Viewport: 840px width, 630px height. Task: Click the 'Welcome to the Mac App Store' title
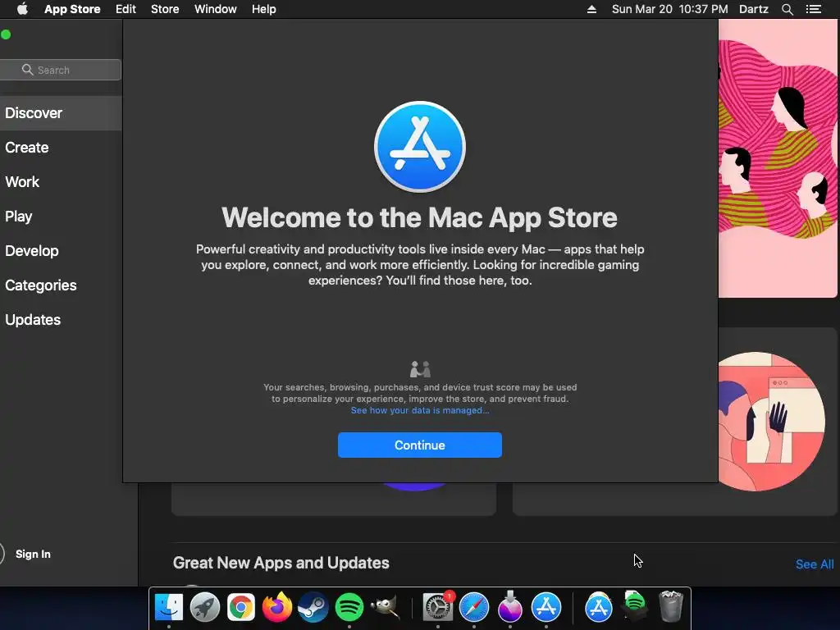(x=419, y=217)
